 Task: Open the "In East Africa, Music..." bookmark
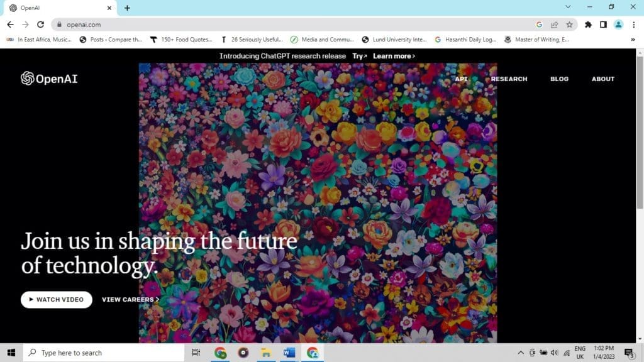39,40
